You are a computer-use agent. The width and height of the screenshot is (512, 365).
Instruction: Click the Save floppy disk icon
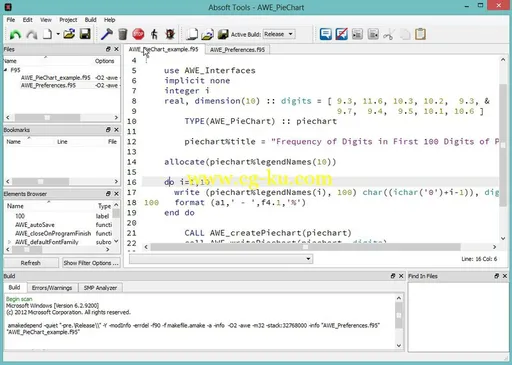click(x=85, y=34)
